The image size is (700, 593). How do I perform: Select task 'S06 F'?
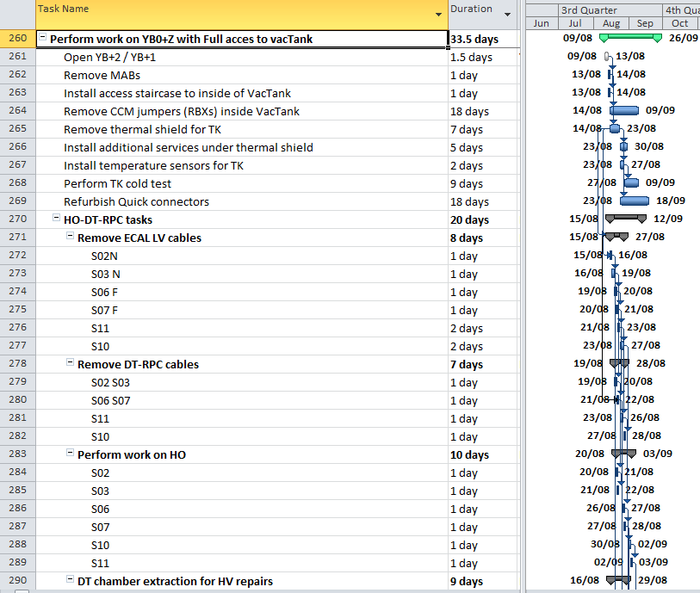[104, 293]
